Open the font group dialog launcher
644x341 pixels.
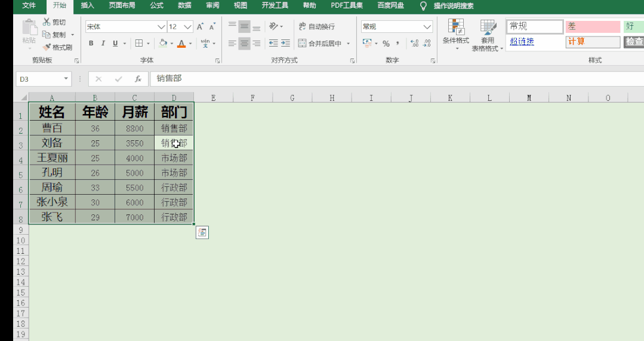point(217,60)
